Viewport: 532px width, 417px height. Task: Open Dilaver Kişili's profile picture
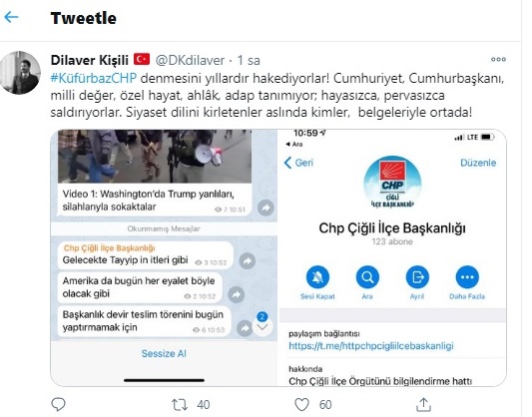pyautogui.click(x=20, y=73)
